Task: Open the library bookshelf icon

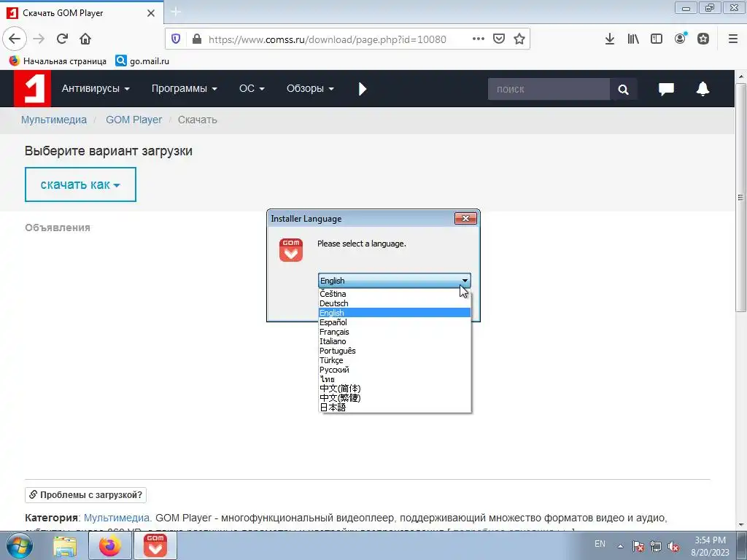Action: (632, 39)
